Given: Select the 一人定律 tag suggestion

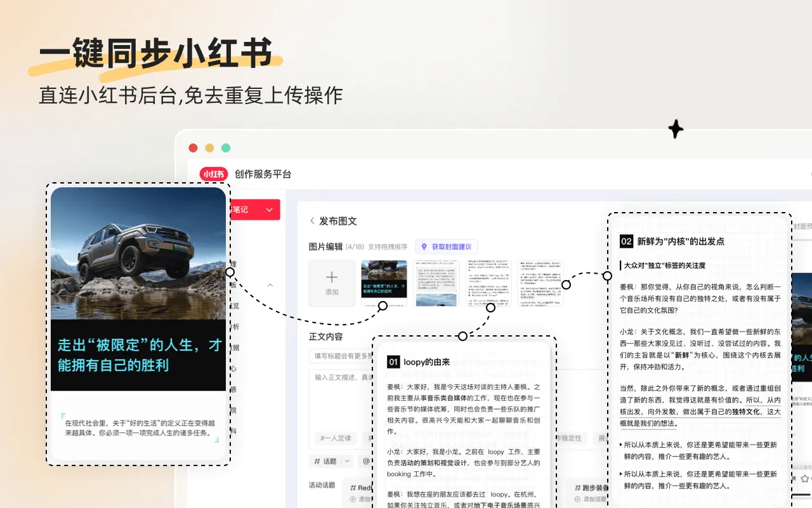Looking at the screenshot, I should coord(335,438).
